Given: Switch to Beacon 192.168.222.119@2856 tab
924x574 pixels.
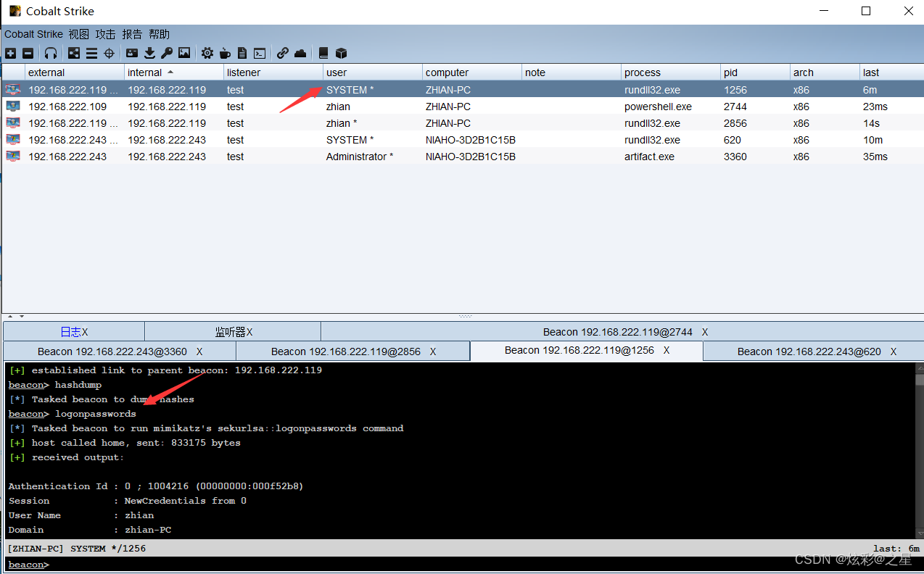Looking at the screenshot, I should 353,352.
